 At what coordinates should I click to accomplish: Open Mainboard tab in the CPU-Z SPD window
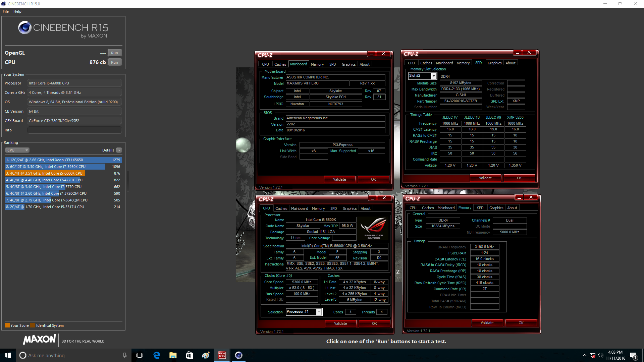(444, 63)
